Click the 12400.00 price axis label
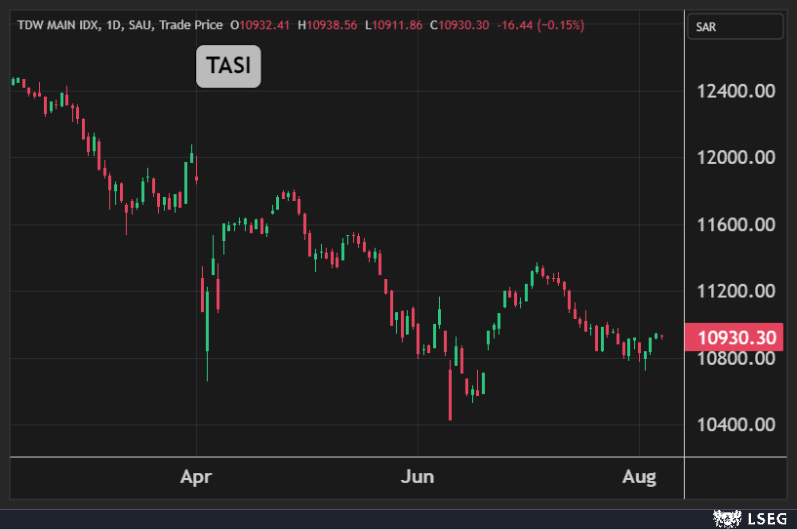 [x=736, y=91]
